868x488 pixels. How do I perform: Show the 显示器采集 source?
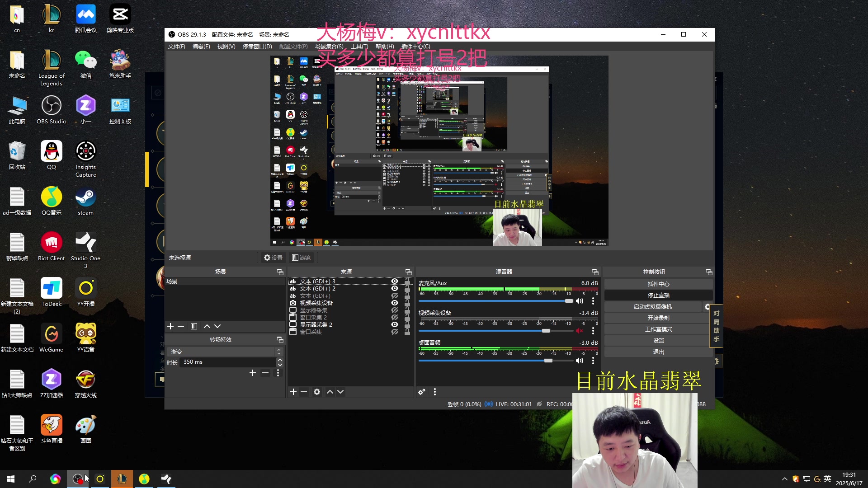click(395, 310)
